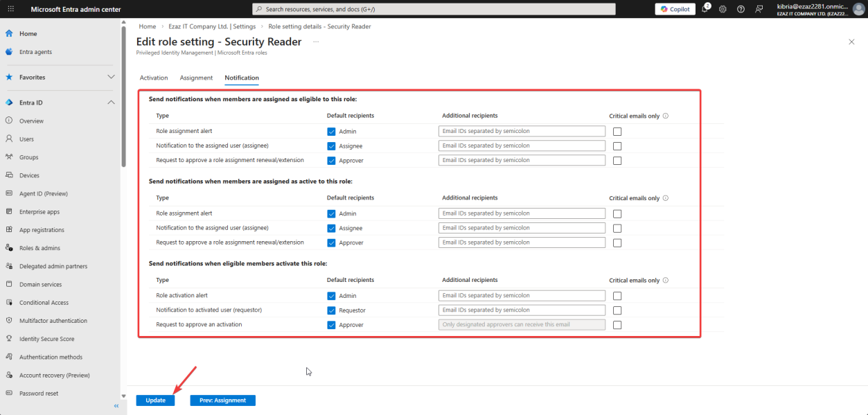Click the Authentication methods icon
The height and width of the screenshot is (415, 868).
pos(9,357)
